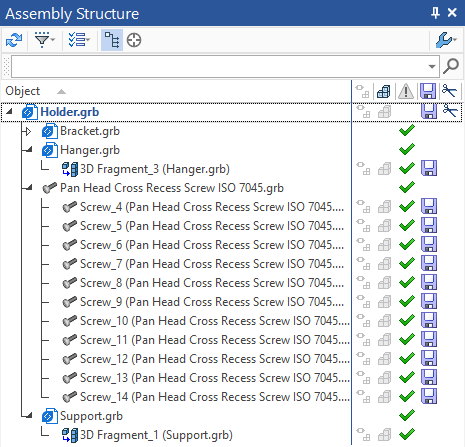Select the Screw_4 row
Image resolution: width=465 pixels, height=447 pixels.
click(212, 207)
